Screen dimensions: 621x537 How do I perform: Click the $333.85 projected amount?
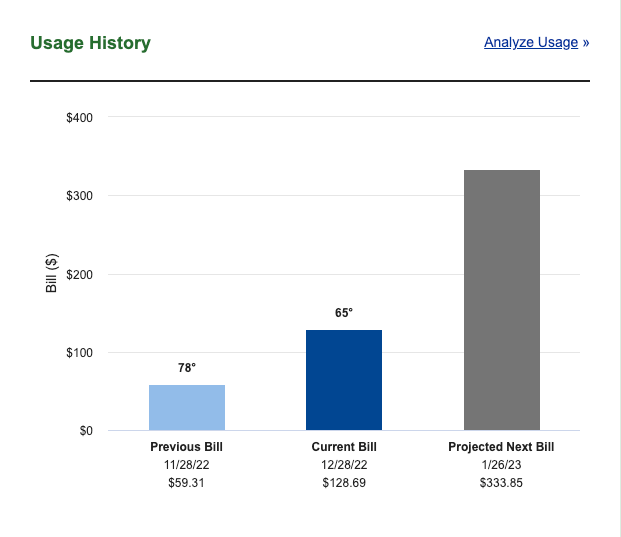501,483
